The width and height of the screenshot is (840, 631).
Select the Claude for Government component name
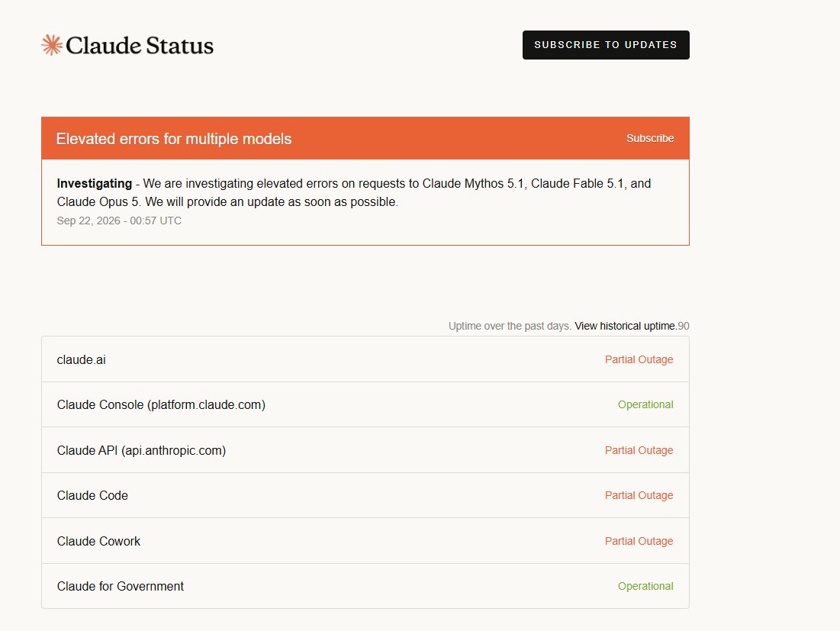coord(121,587)
